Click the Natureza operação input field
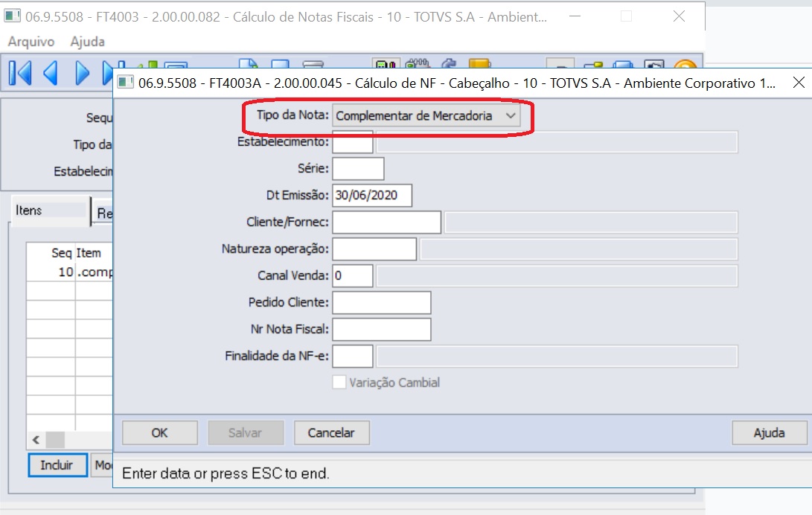812x515 pixels. (x=374, y=249)
